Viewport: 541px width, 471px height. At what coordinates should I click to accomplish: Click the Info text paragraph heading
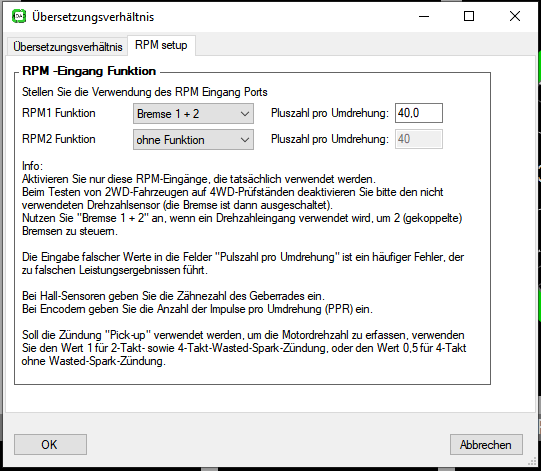coord(32,166)
